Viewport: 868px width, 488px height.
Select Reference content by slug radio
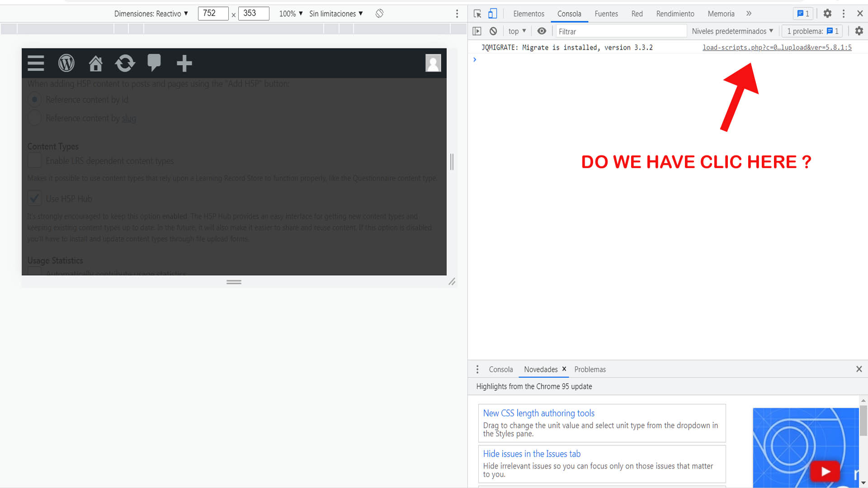coord(34,118)
